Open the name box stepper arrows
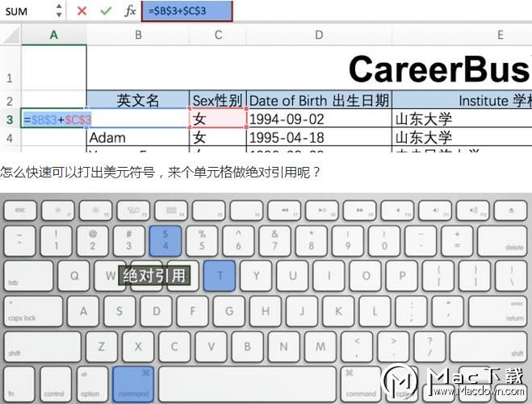The image size is (532, 404). click(59, 10)
